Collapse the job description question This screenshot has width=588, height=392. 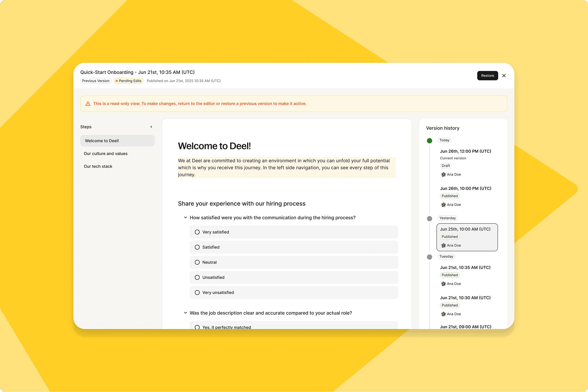pyautogui.click(x=185, y=313)
